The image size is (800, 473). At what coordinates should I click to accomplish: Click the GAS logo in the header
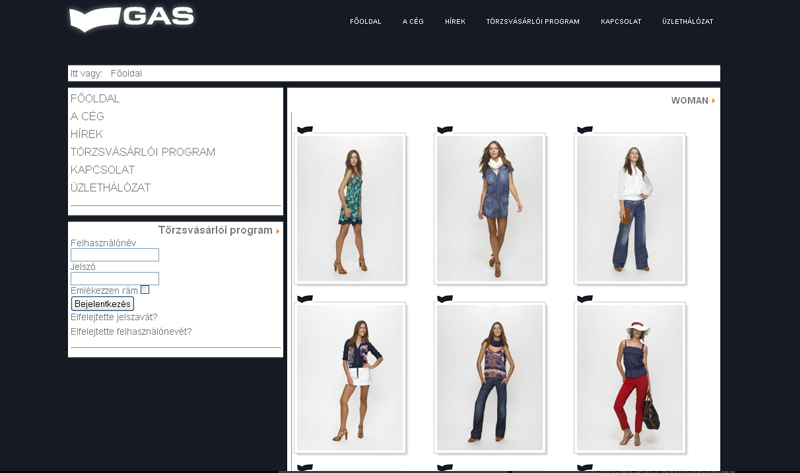(130, 19)
